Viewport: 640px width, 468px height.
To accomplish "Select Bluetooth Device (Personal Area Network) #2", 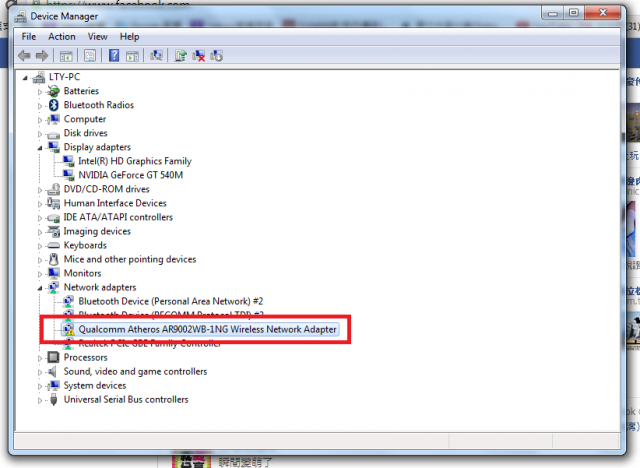I will (171, 301).
